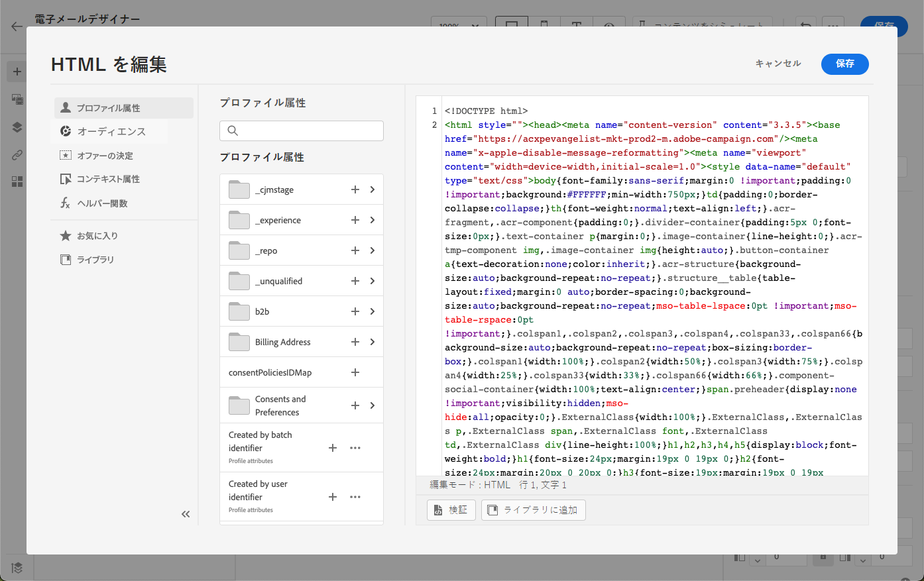Viewport: 924px width, 581px height.
Task: Expand Consents and Preferences chevron
Action: pyautogui.click(x=373, y=405)
